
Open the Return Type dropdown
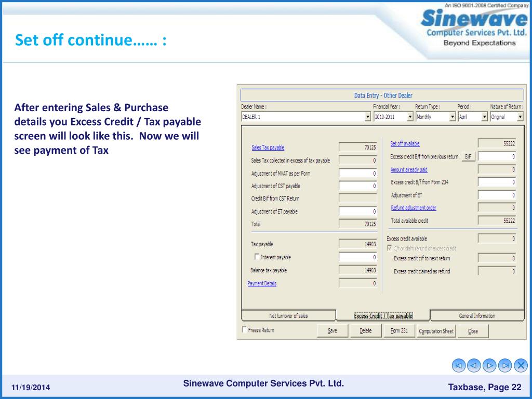pos(453,117)
